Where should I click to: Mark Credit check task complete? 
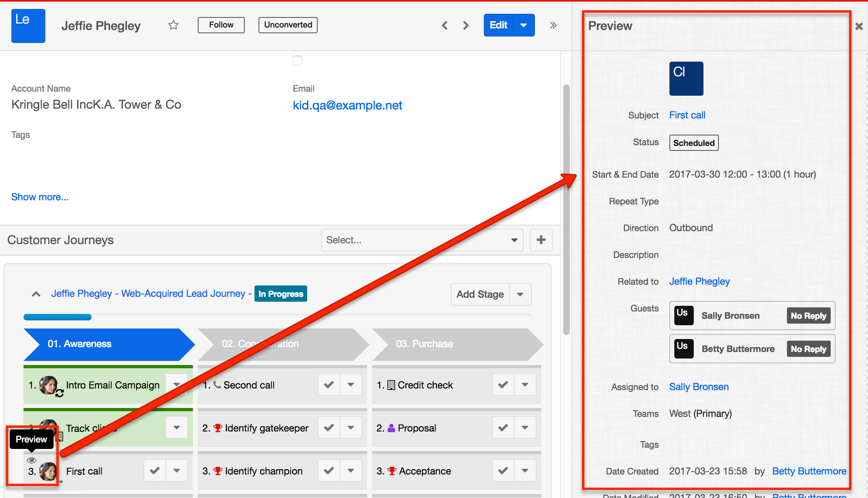(503, 384)
